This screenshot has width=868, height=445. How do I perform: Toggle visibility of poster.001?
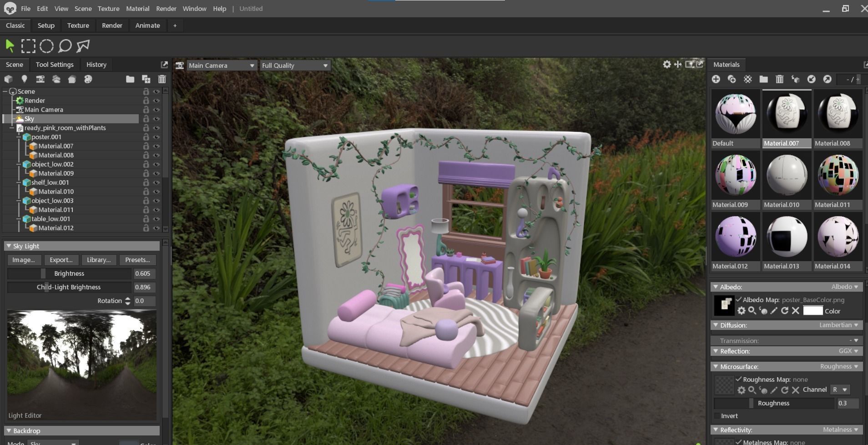156,137
